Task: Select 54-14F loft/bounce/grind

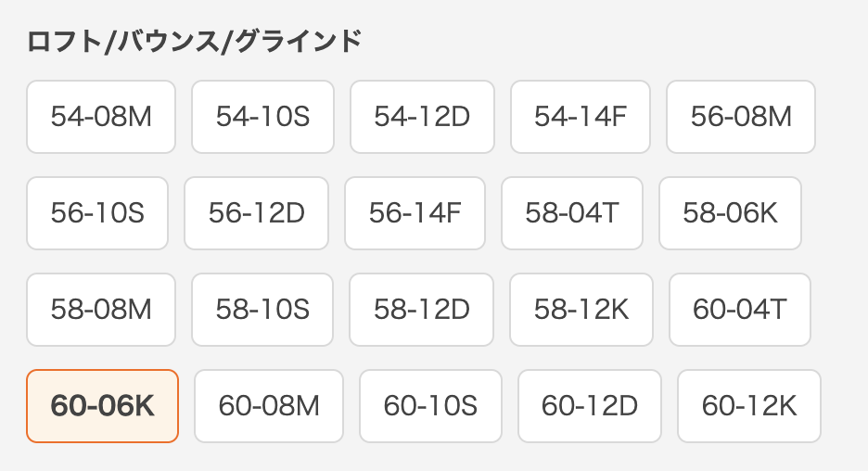Action: click(x=581, y=117)
